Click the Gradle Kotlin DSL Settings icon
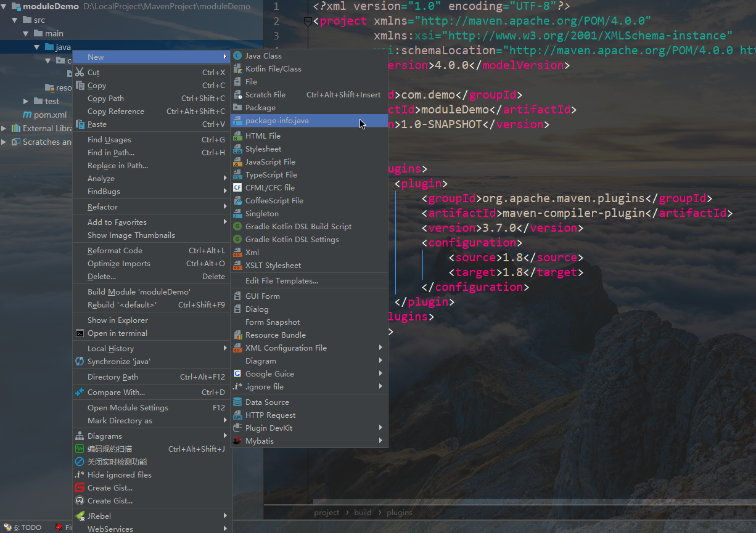This screenshot has height=533, width=756. coord(237,239)
